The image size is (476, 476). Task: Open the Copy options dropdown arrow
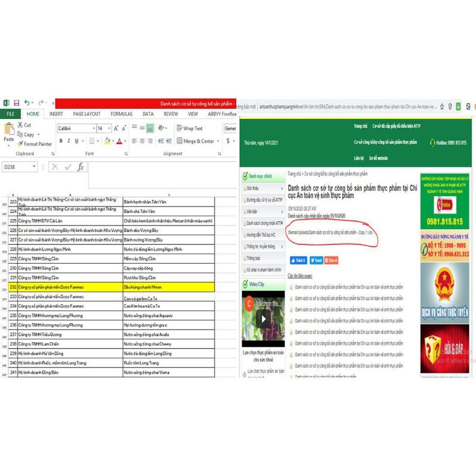pos(39,134)
